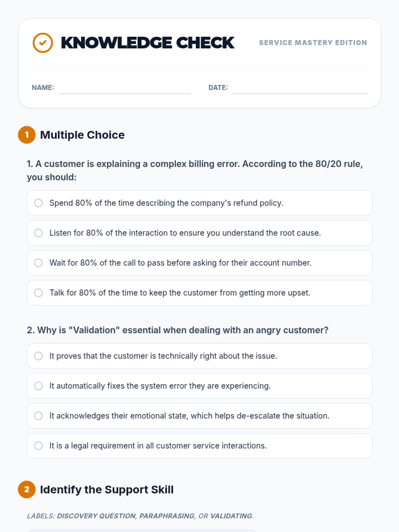399x532 pixels.
Task: Select 'It proves that the customer is technically right'
Action: click(39, 356)
